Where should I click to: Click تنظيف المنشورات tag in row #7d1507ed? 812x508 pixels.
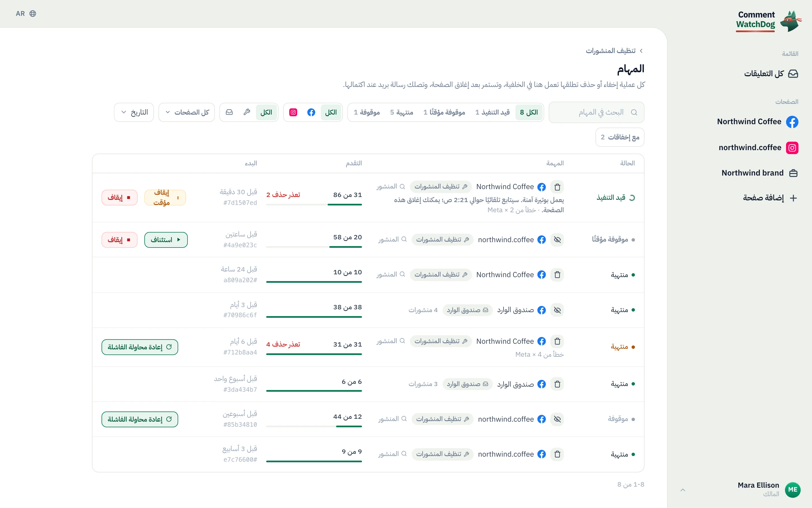tap(441, 187)
